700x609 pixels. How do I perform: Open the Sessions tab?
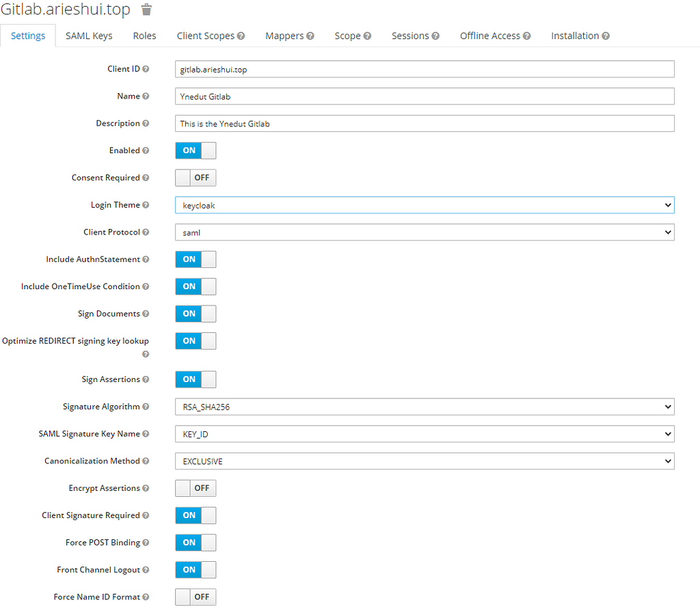[411, 36]
